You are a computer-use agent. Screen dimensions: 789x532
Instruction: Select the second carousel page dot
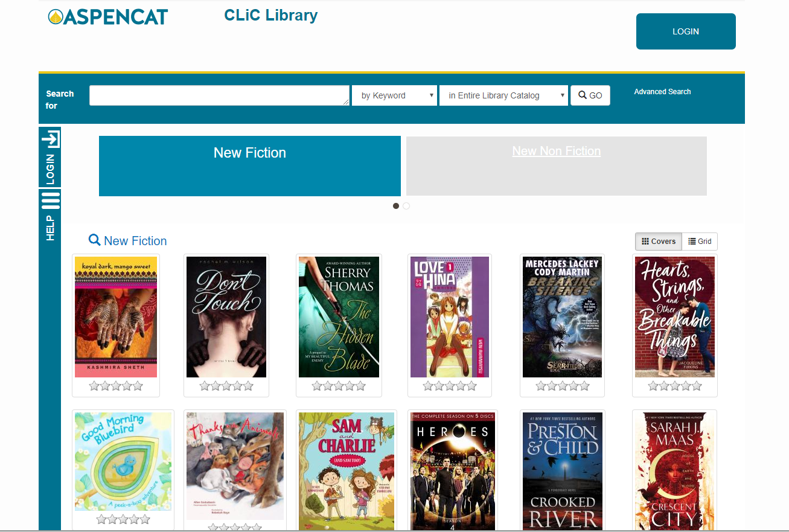click(x=406, y=206)
